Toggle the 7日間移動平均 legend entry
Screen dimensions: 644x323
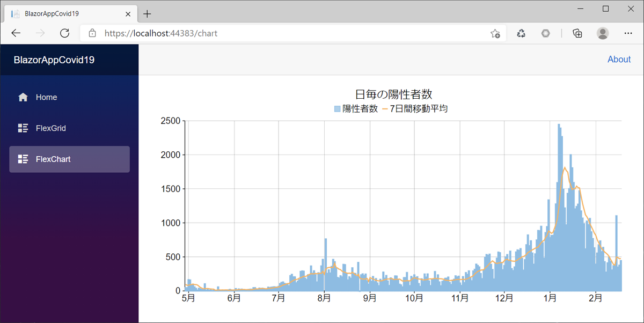pos(414,108)
